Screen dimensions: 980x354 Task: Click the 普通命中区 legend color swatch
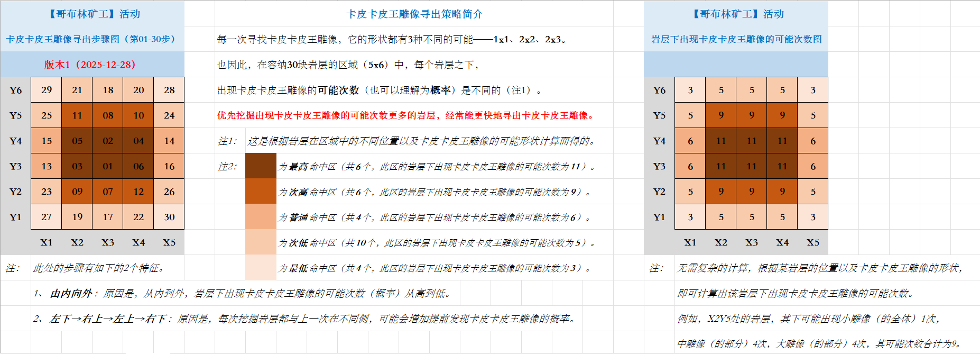(x=261, y=217)
